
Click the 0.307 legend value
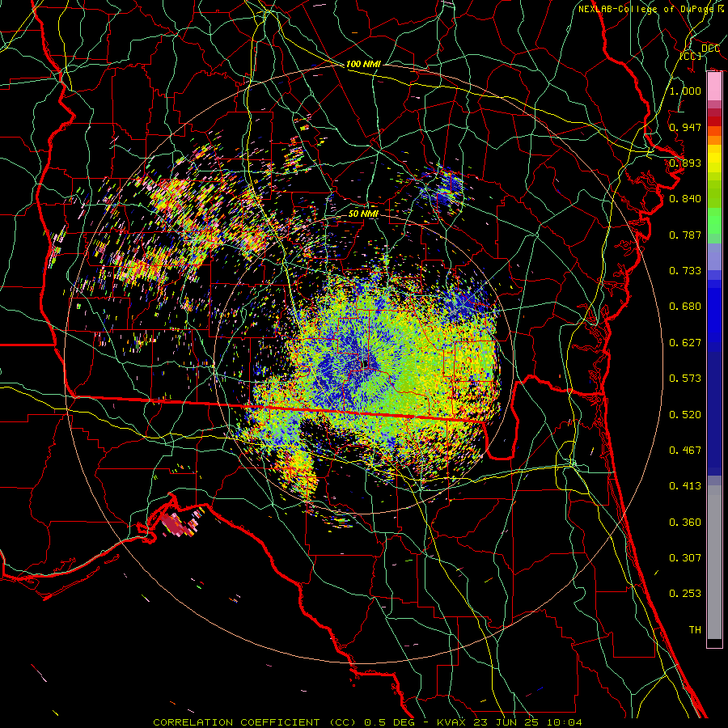coord(685,558)
